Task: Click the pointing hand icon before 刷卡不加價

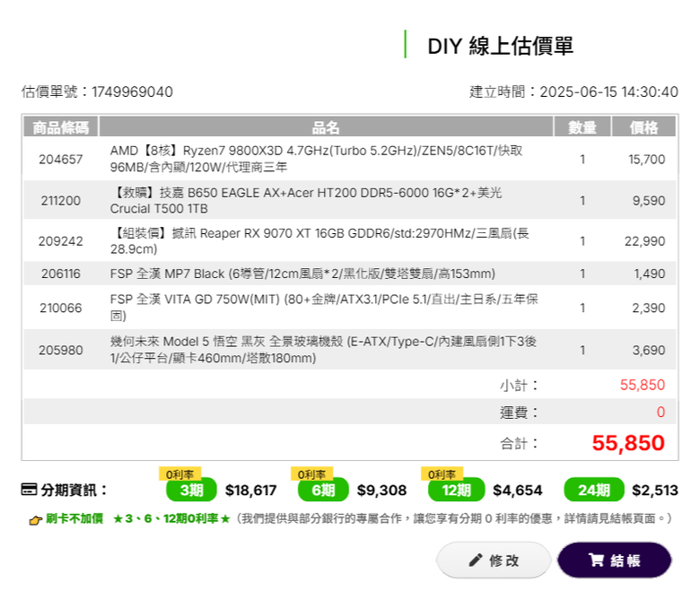Action: point(35,519)
